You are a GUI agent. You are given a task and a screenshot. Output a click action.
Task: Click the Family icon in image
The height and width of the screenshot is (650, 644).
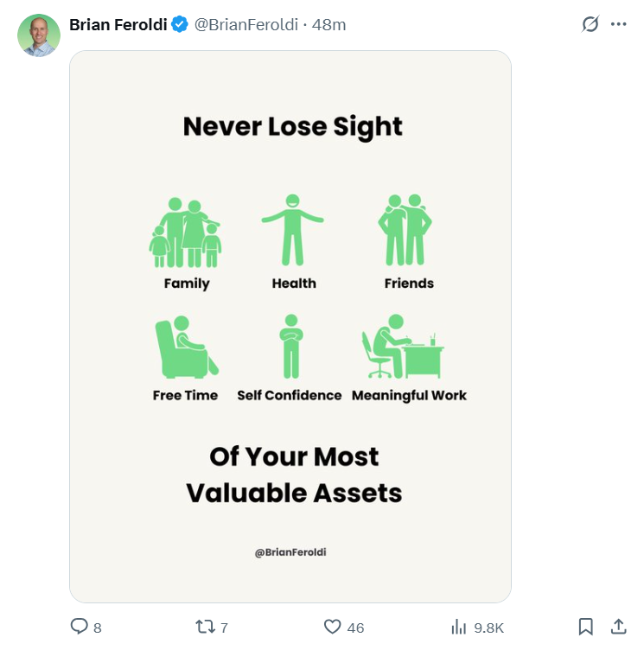click(185, 233)
